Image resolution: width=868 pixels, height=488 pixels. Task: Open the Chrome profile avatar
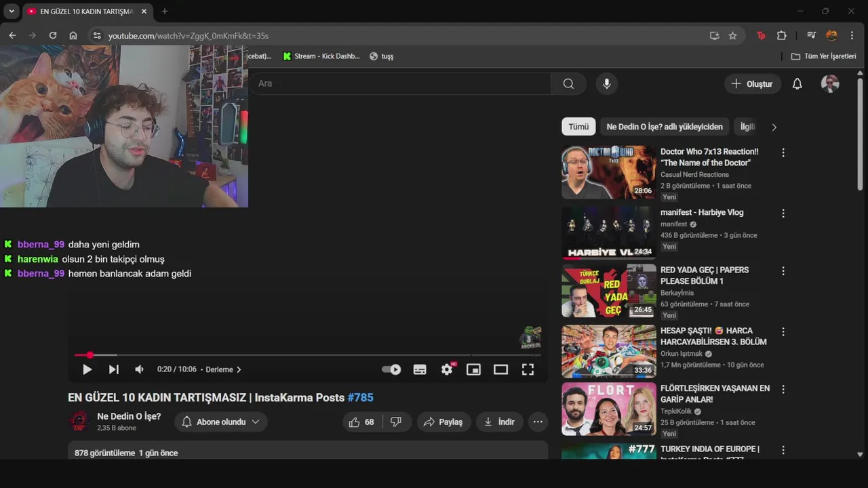point(831,35)
